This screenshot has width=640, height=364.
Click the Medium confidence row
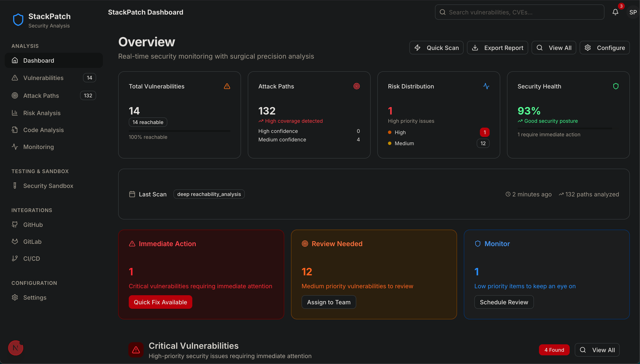coord(309,139)
